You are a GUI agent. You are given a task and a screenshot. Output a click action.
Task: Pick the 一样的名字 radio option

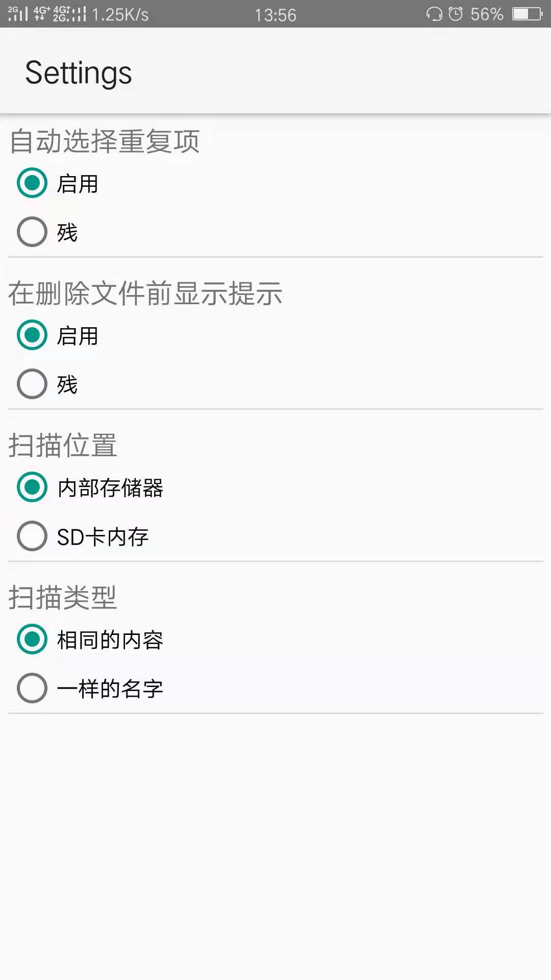pyautogui.click(x=32, y=688)
